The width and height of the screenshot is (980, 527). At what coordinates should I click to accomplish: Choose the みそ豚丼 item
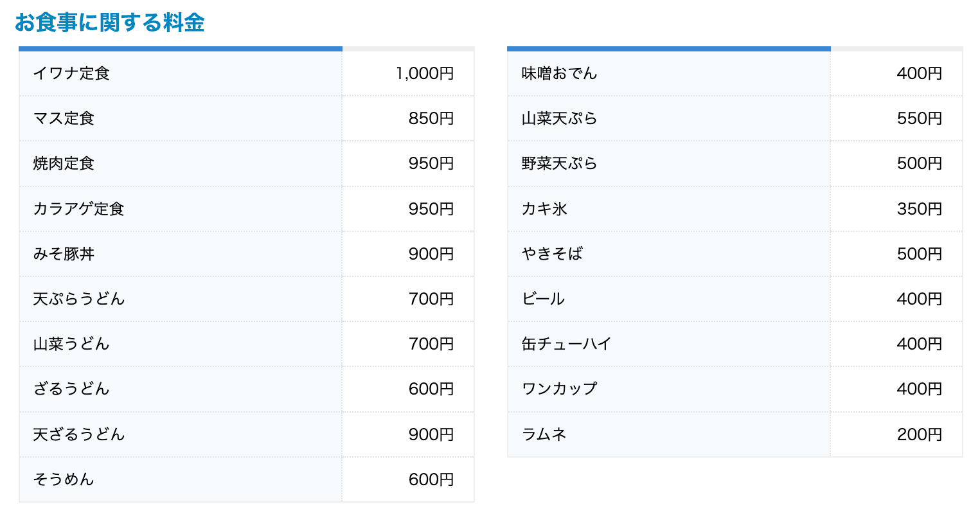tap(64, 254)
